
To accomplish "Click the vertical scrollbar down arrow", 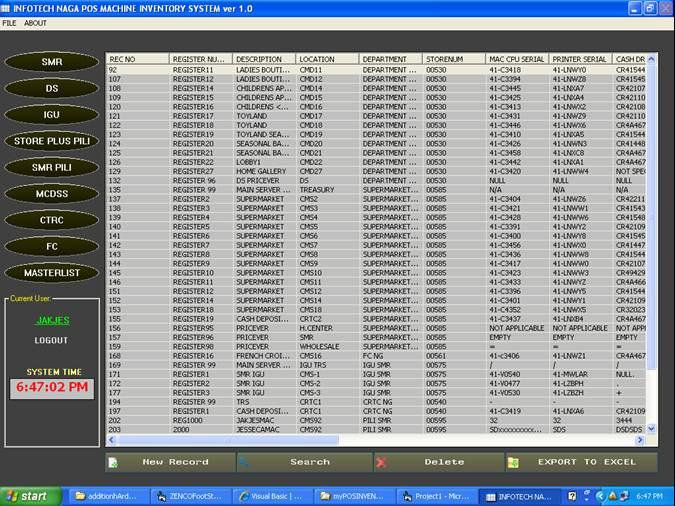I will coord(651,429).
